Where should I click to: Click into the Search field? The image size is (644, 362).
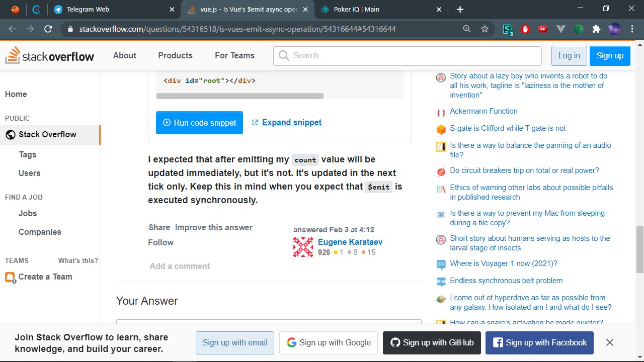(408, 56)
